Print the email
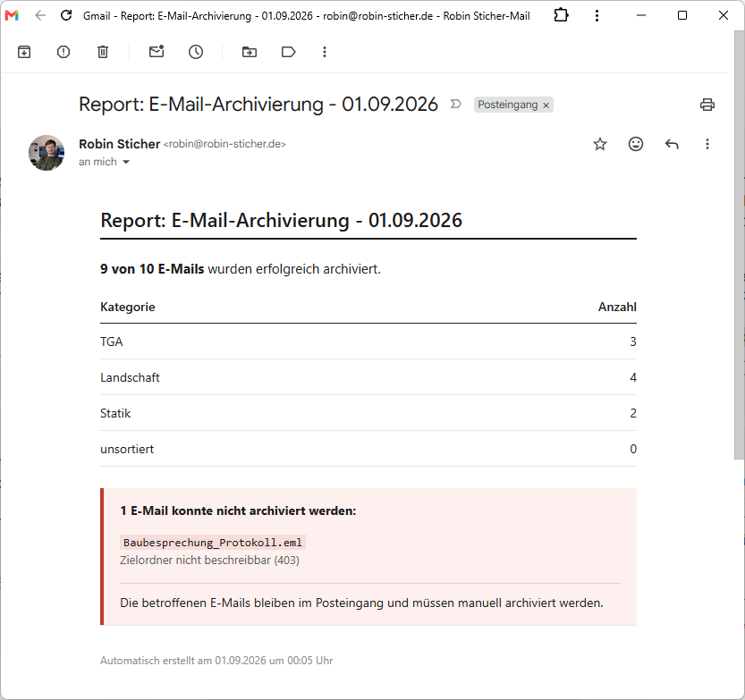Image resolution: width=745 pixels, height=700 pixels. pyautogui.click(x=707, y=105)
